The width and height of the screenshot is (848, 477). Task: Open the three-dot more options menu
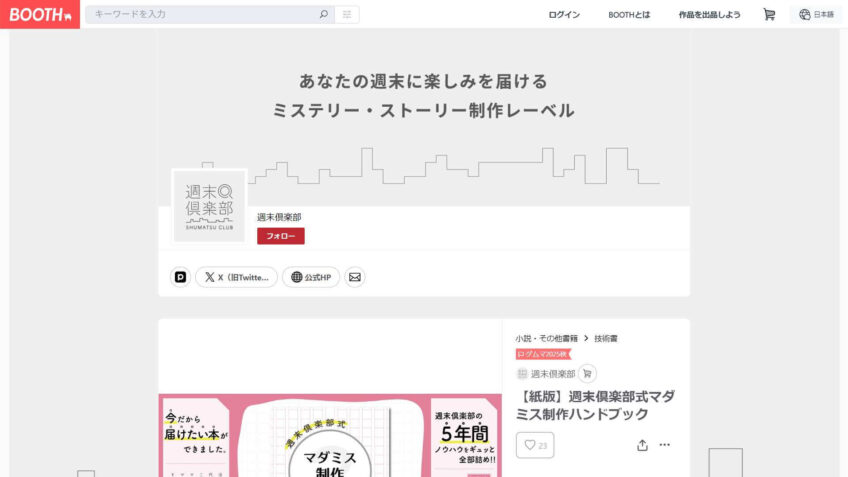[x=665, y=445]
